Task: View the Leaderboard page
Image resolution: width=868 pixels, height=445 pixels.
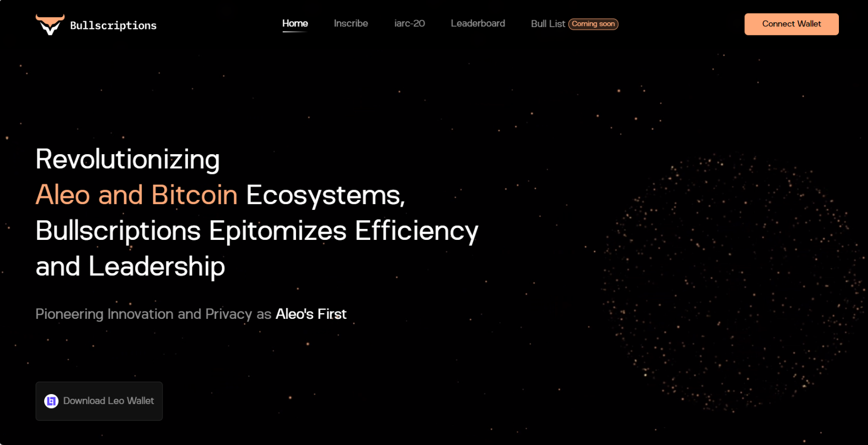Action: tap(478, 23)
